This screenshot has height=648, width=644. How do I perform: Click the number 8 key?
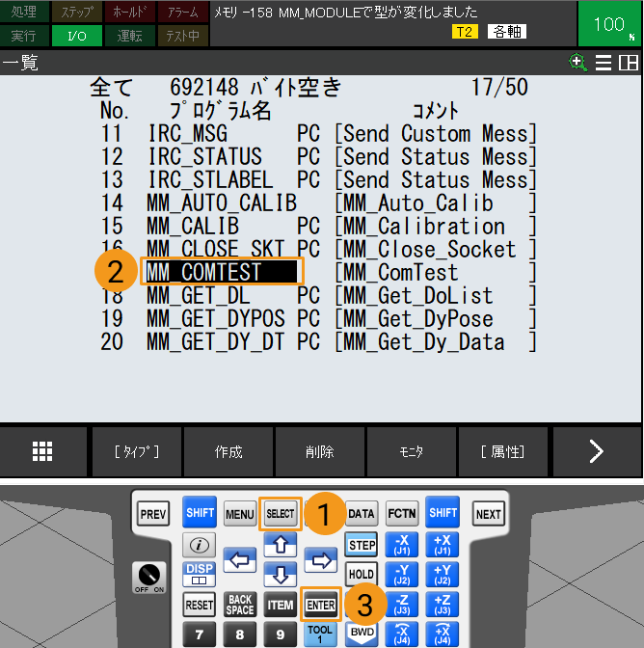pos(240,634)
